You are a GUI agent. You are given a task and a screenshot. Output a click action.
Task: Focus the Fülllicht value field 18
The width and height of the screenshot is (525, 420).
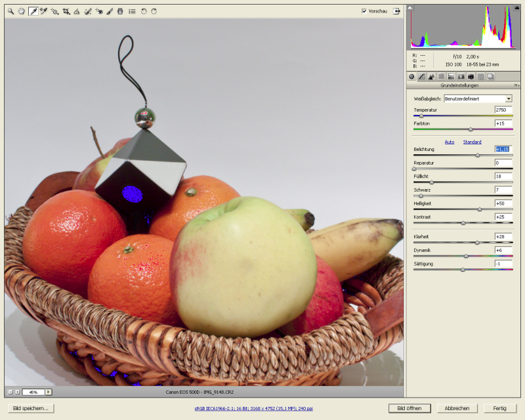point(503,176)
